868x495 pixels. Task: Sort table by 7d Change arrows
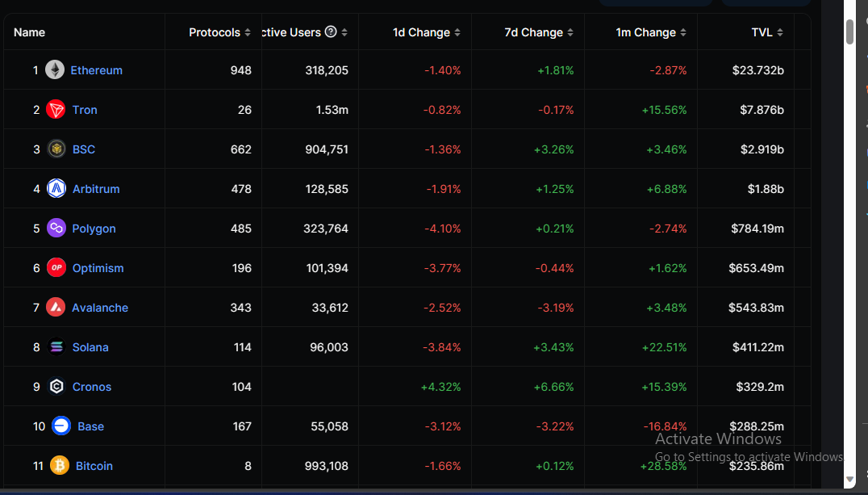[570, 33]
